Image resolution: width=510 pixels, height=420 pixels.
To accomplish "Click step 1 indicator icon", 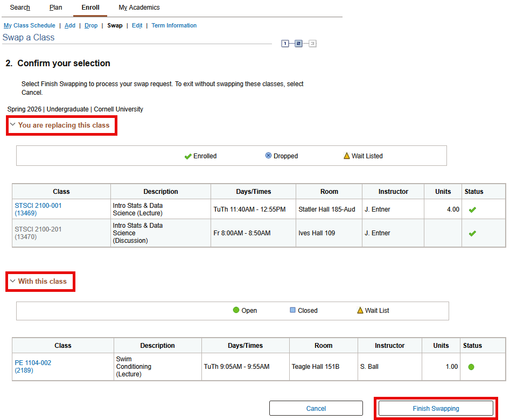I will click(x=285, y=44).
